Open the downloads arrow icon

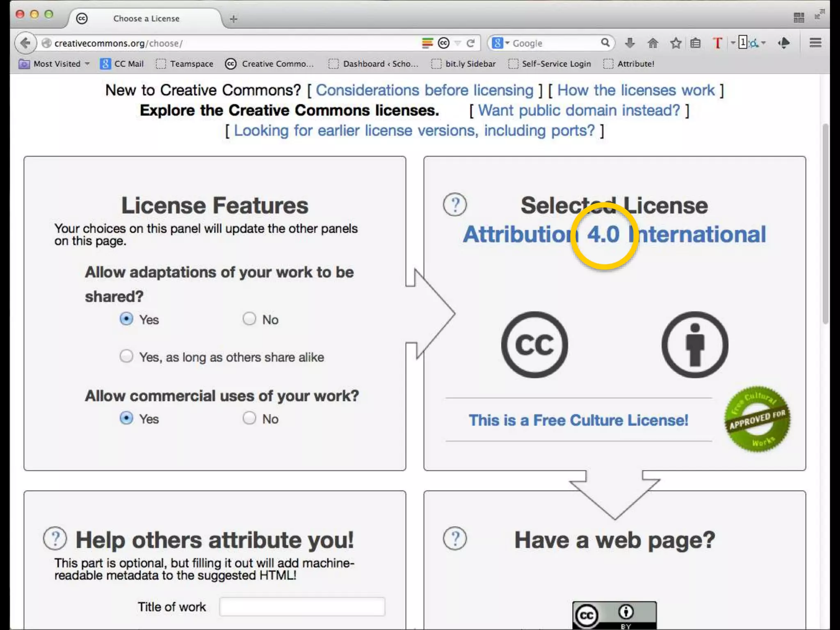coord(630,43)
